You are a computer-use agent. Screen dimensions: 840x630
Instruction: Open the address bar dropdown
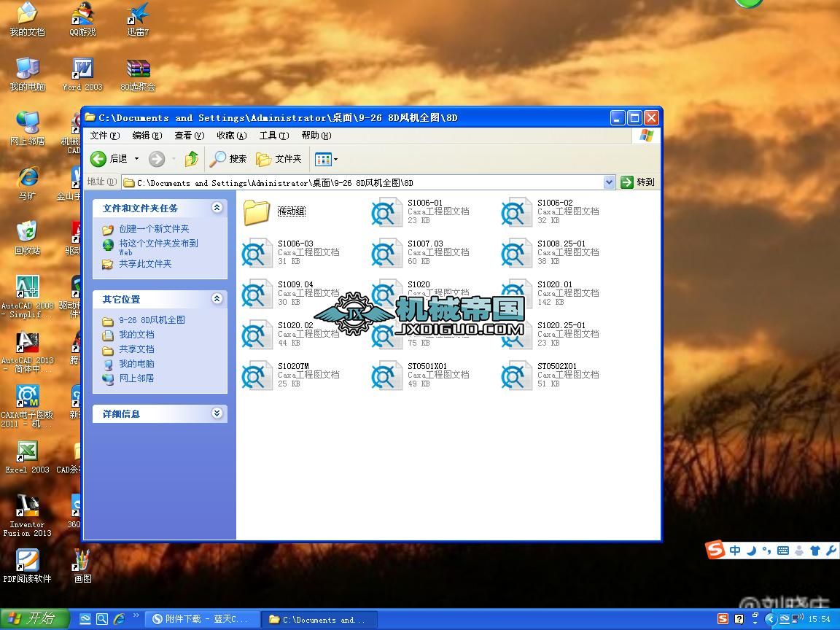tap(610, 182)
